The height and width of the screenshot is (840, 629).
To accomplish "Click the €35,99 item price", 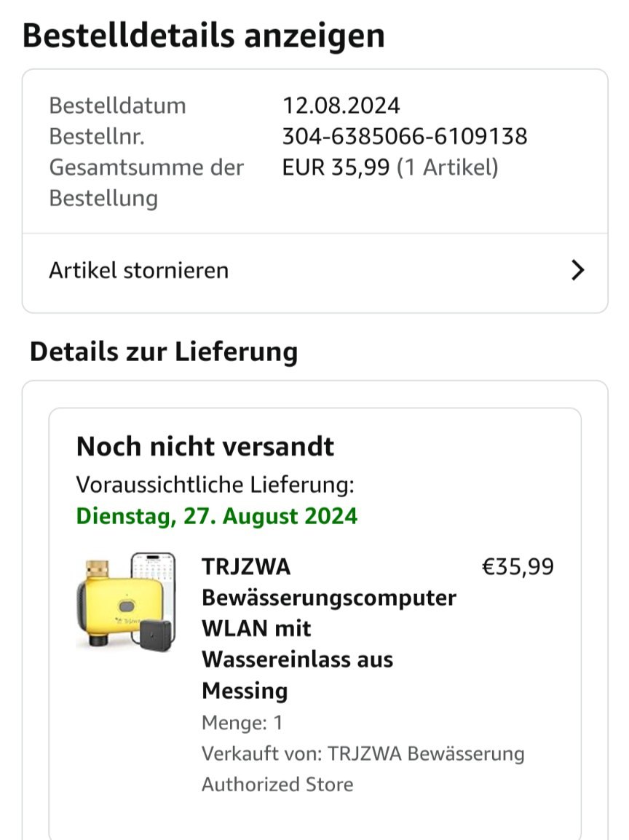I will coord(518,567).
